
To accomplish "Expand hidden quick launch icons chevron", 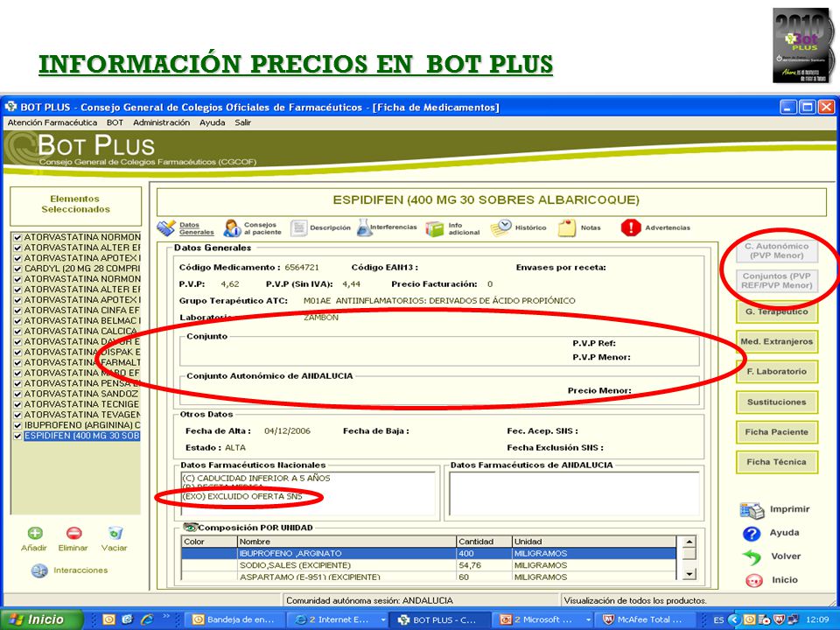I will point(166,616).
